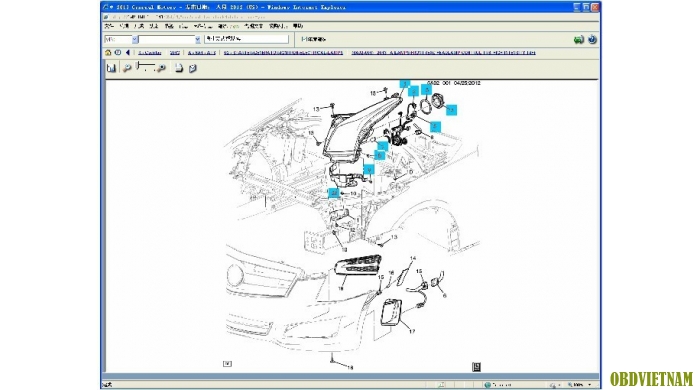Focus the search text field in the toolbar
The width and height of the screenshot is (700, 390).
(246, 39)
